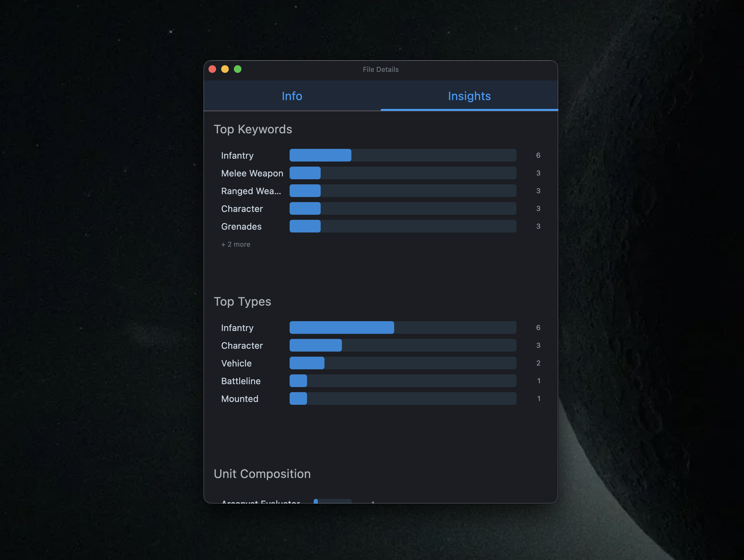This screenshot has height=560, width=744.
Task: Expand the "+ 2 more" keywords list
Action: [x=235, y=245]
